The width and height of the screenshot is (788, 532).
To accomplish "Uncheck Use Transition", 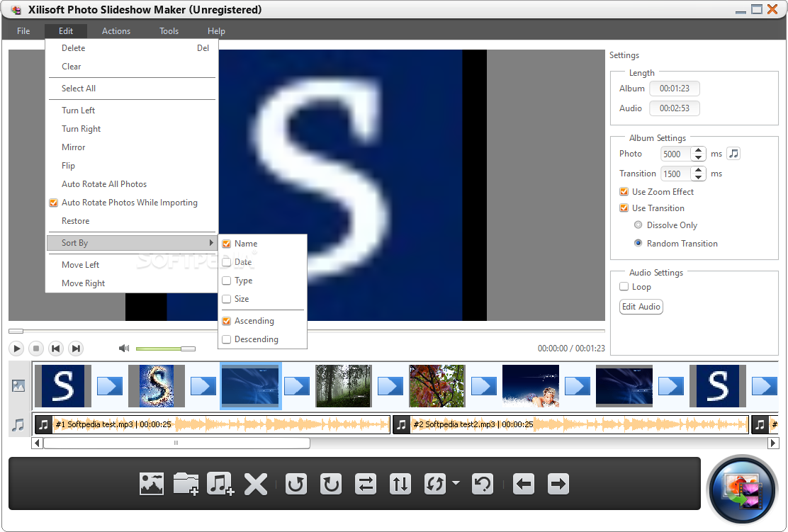I will coord(624,208).
